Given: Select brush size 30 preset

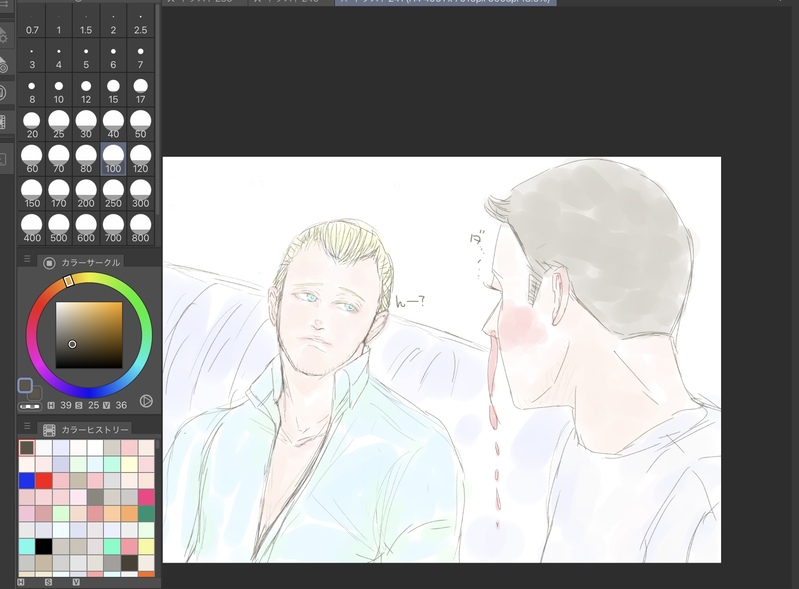Looking at the screenshot, I should (86, 125).
